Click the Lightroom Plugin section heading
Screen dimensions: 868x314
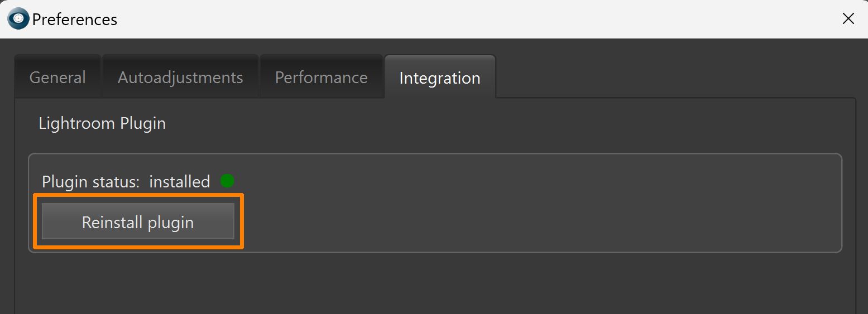point(102,123)
